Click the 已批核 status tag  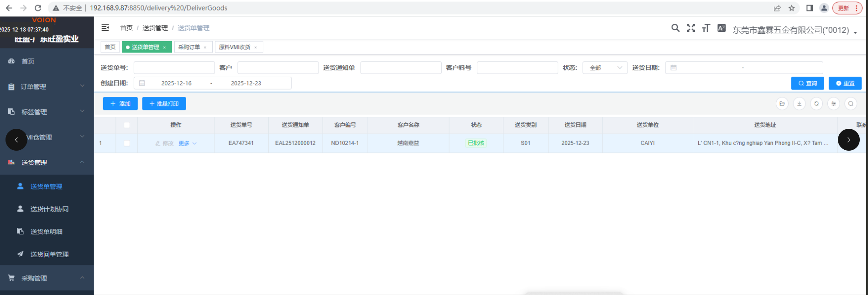(x=476, y=143)
